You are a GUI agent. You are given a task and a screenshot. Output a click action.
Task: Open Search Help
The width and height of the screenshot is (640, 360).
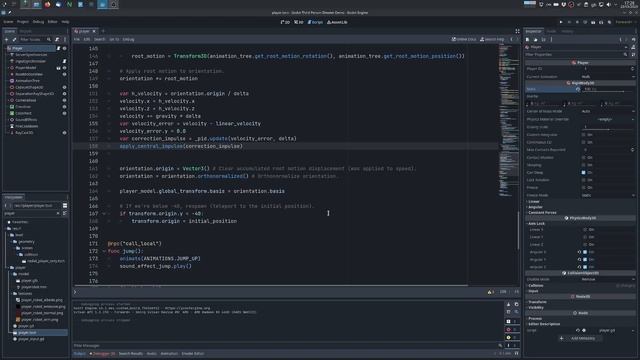pos(492,40)
